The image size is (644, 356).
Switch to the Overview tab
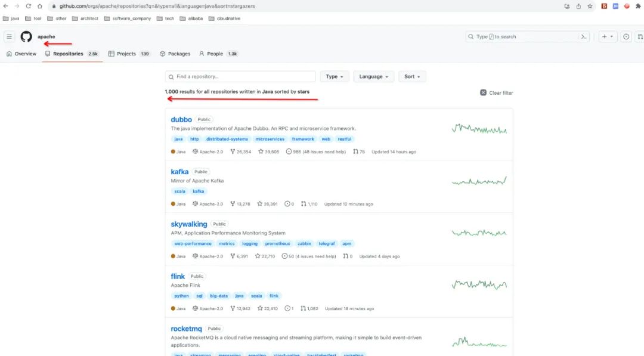pos(21,54)
